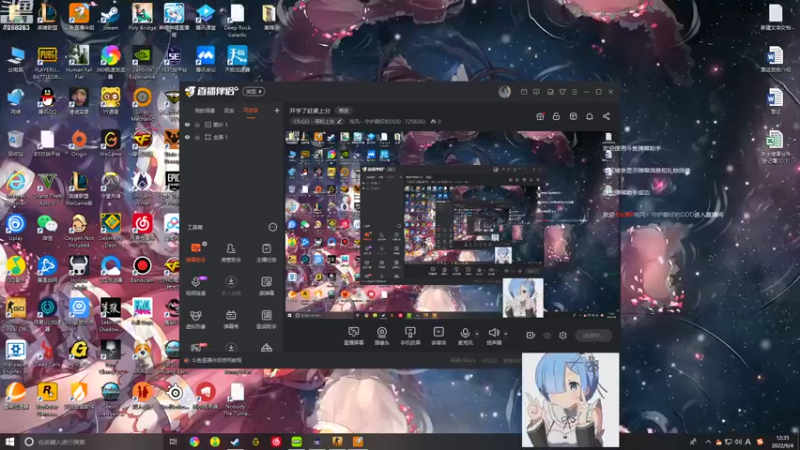The height and width of the screenshot is (450, 800).
Task: Click the T-shirt skin icon in the title bar
Action: pos(562,92)
